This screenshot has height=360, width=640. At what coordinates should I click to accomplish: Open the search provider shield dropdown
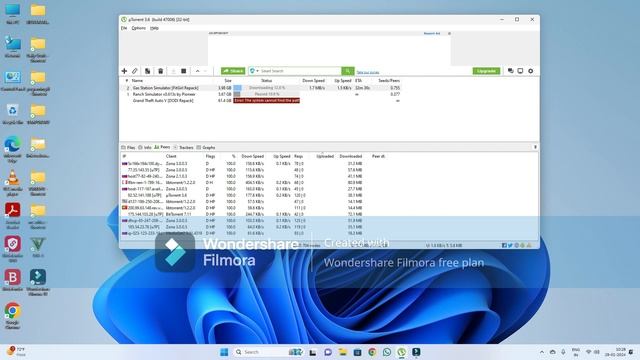point(254,71)
